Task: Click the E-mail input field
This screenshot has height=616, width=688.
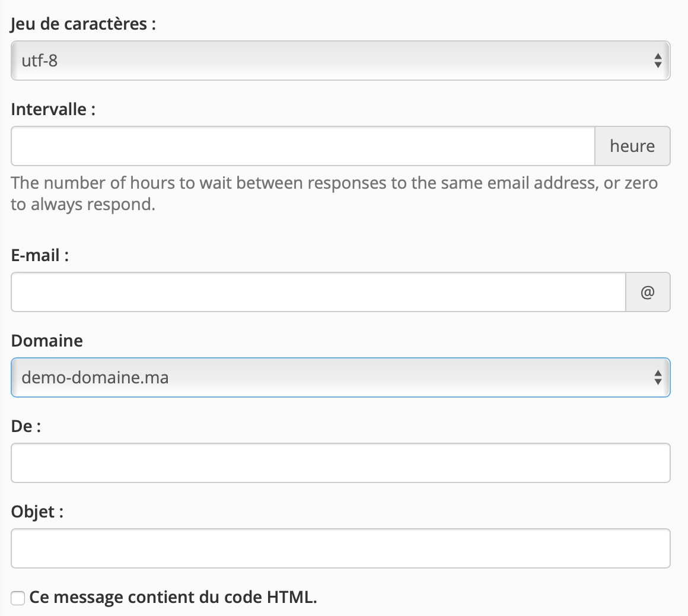Action: (318, 292)
